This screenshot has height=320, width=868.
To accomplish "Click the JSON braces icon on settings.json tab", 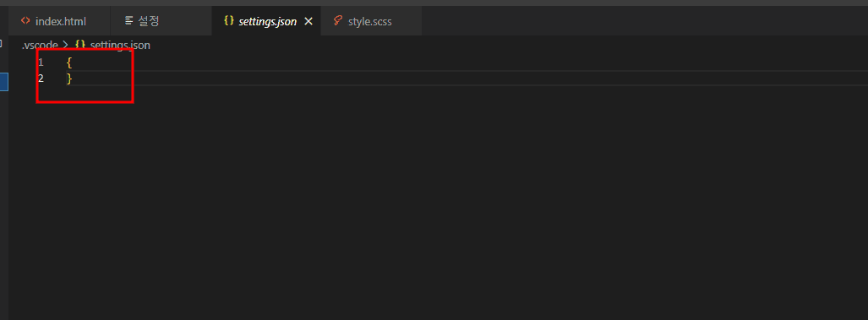I will (229, 21).
